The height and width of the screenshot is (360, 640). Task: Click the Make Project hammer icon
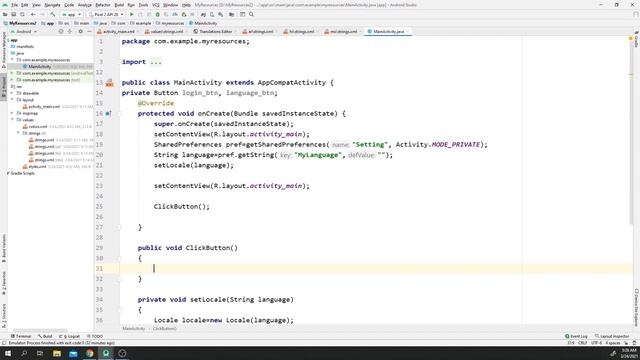coord(53,14)
